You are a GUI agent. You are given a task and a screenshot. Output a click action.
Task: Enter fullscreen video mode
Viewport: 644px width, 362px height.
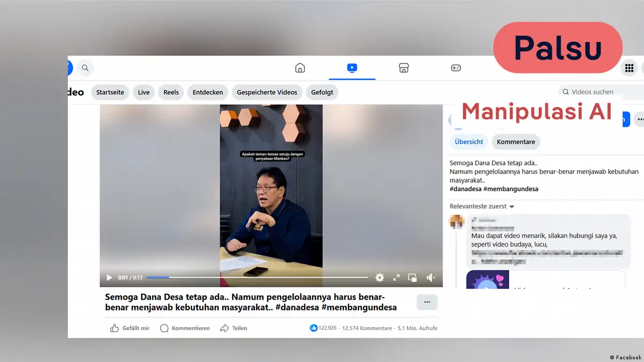(396, 278)
